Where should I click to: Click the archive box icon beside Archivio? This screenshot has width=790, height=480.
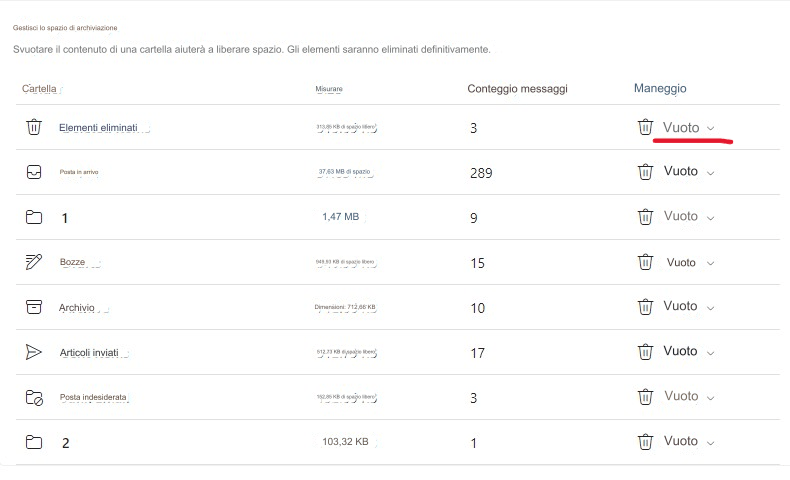[x=34, y=307]
